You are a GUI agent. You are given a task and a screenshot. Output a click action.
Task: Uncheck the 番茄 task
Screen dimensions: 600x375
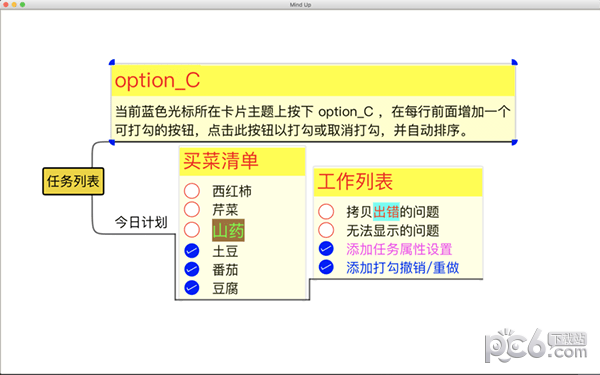click(x=192, y=269)
